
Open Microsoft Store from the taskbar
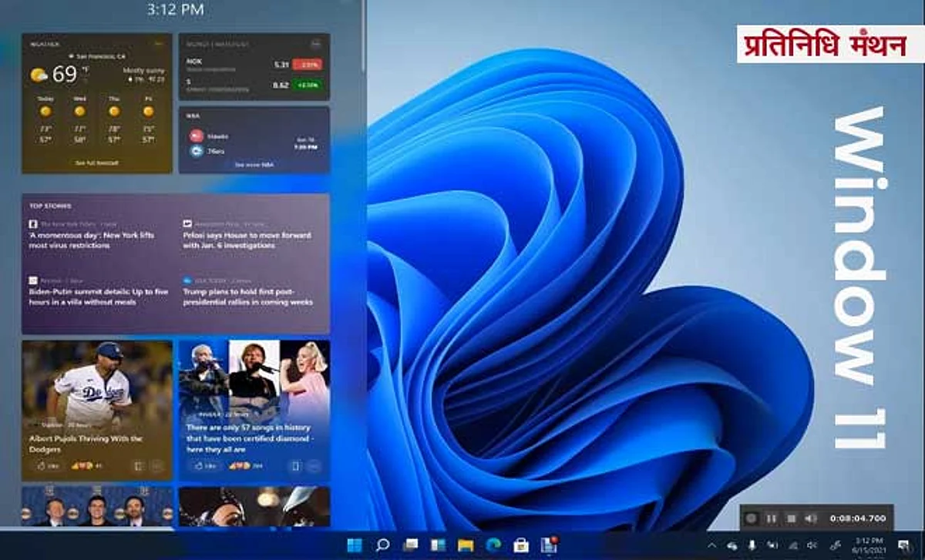click(x=520, y=545)
